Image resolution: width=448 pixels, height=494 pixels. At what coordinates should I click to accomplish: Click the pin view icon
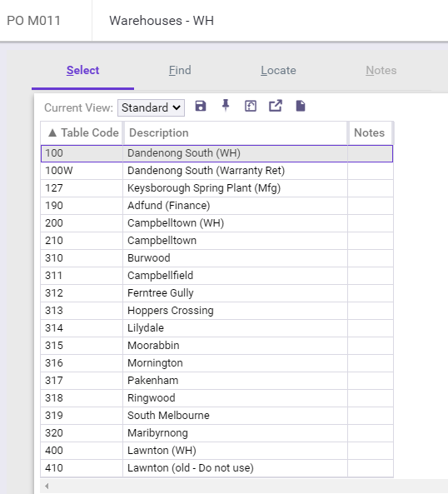tap(226, 106)
